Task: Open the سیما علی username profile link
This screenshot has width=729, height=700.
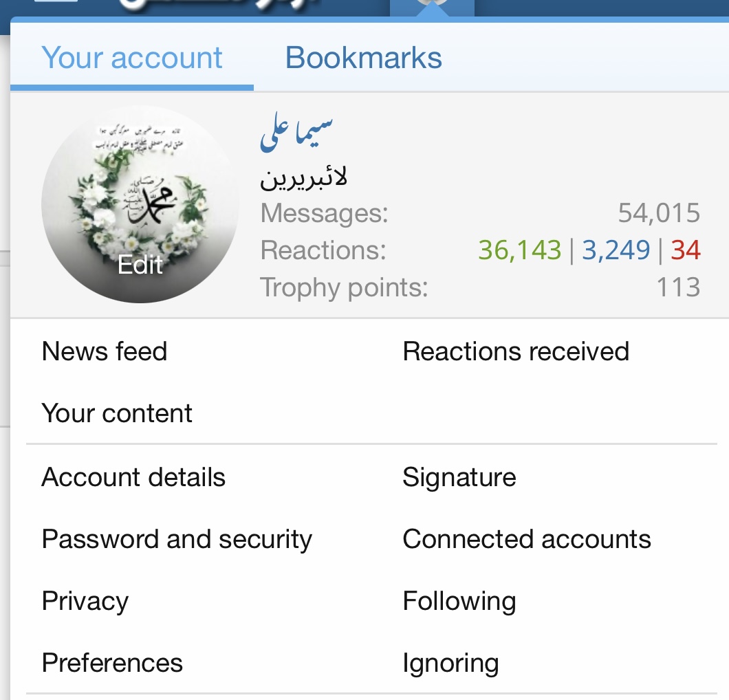Action: [x=296, y=133]
